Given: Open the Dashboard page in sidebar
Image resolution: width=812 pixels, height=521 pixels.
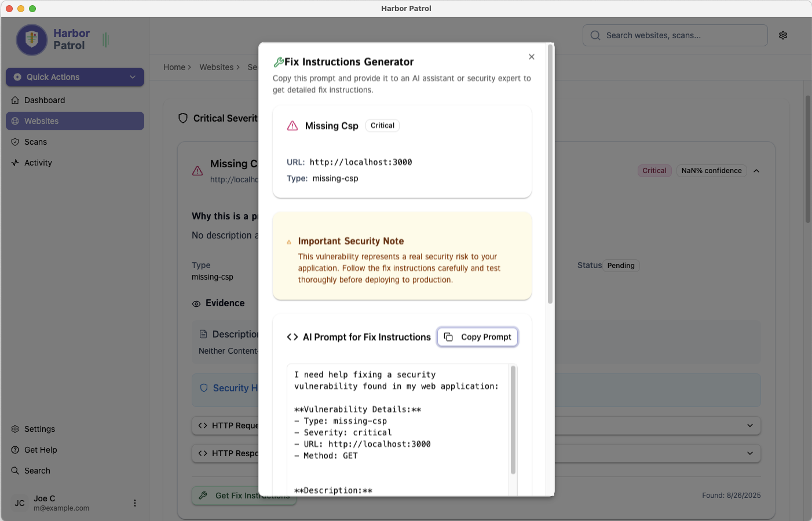Looking at the screenshot, I should (x=45, y=100).
